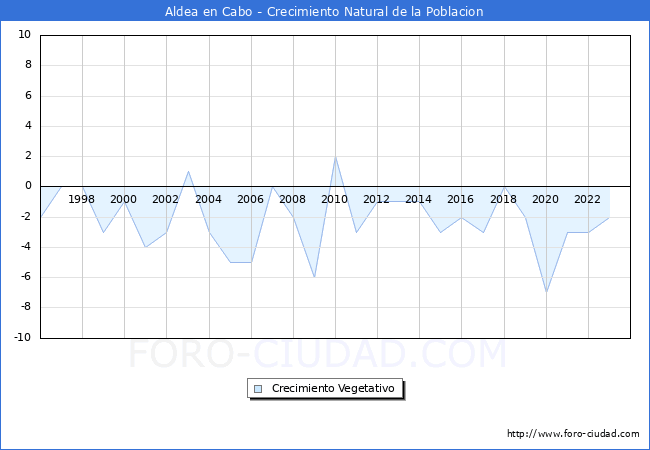Click the 2003 data point at 1

point(188,171)
